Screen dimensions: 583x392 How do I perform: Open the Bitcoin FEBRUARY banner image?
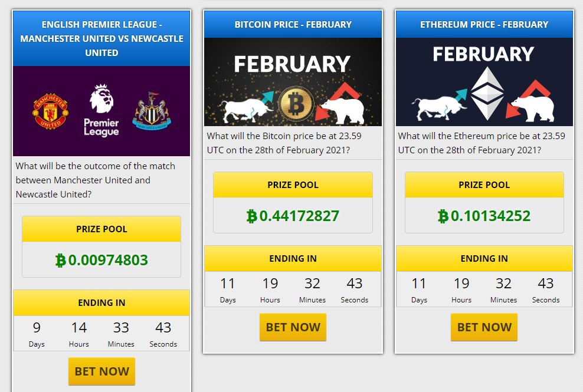coord(293,83)
